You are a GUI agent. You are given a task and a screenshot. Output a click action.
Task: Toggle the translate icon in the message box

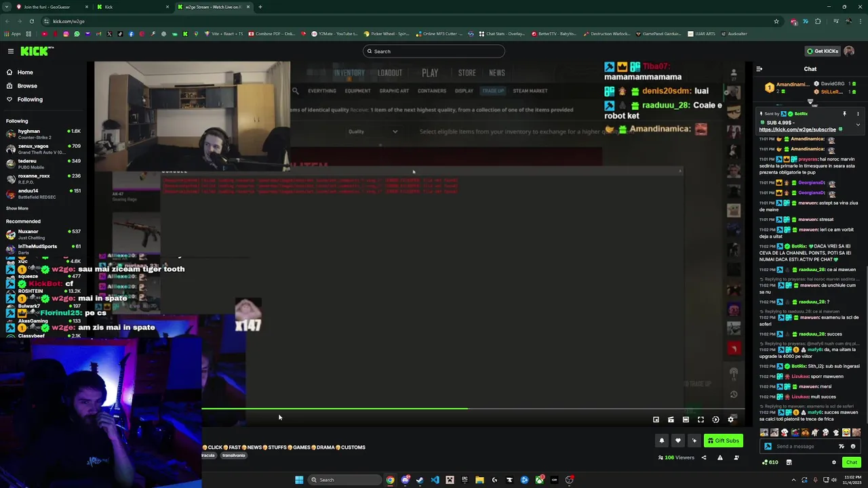click(842, 446)
